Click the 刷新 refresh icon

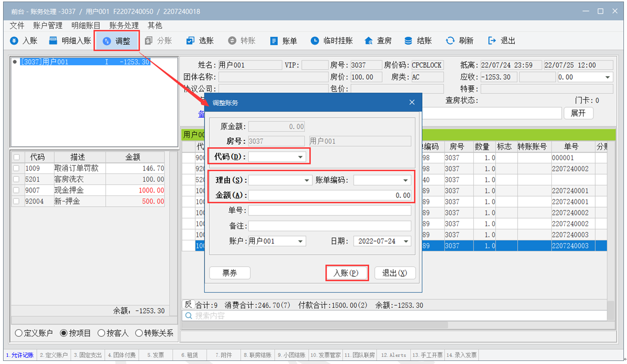tap(450, 41)
